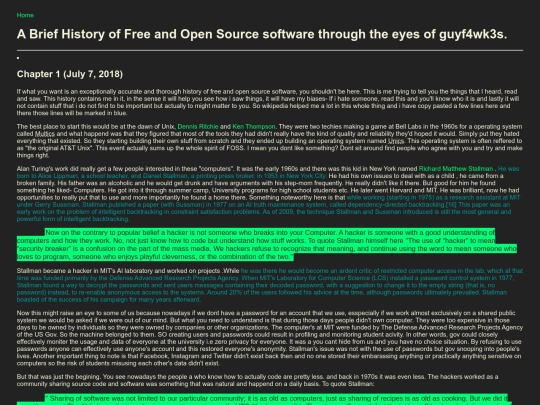
Task: Select the Chapter 1 (July 7, 2018) heading
Action: click(x=70, y=74)
